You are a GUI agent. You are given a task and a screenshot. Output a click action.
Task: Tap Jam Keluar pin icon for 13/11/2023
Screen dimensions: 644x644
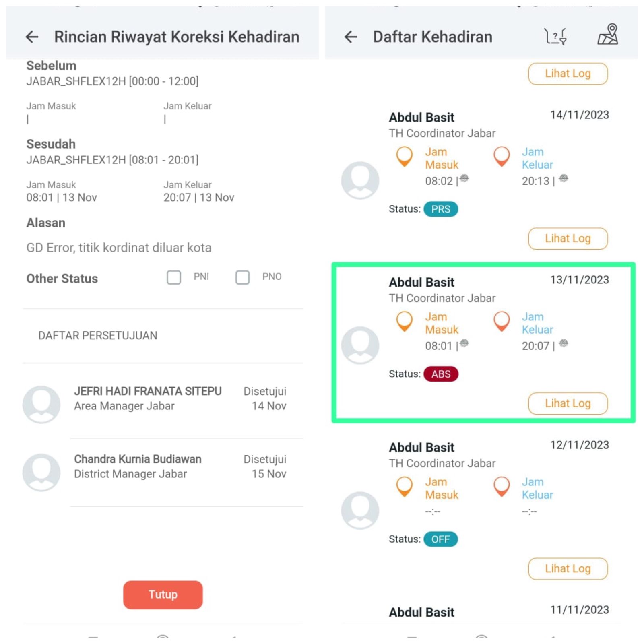coord(502,321)
